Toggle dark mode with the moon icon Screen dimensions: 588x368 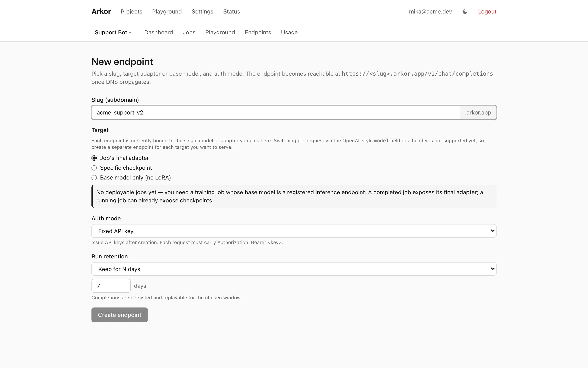click(x=464, y=12)
